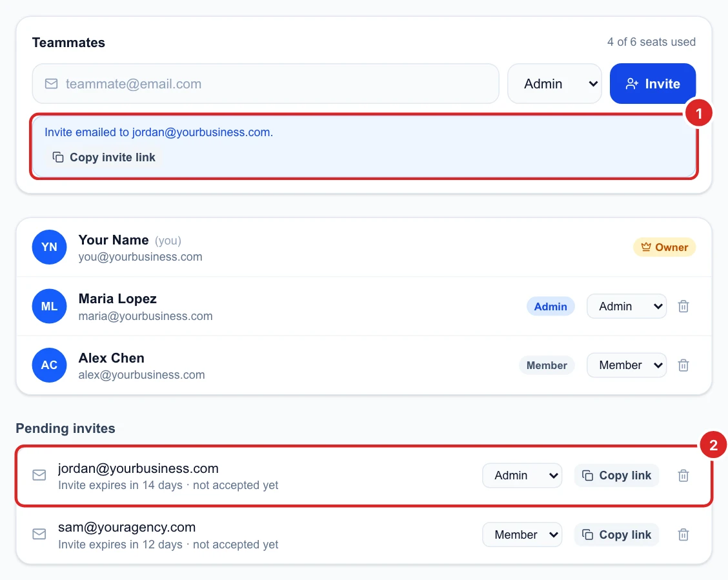
Task: Click Maria Lopez's ML avatar
Action: (49, 306)
